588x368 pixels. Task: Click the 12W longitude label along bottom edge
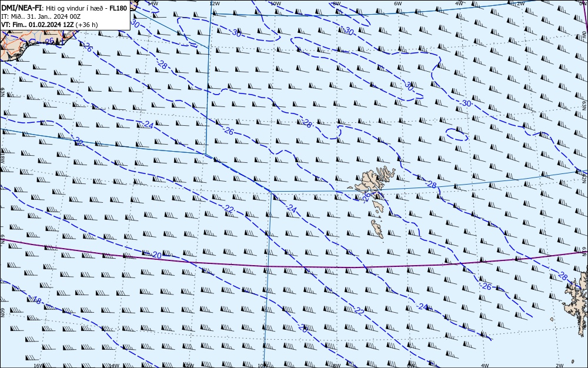(x=189, y=366)
